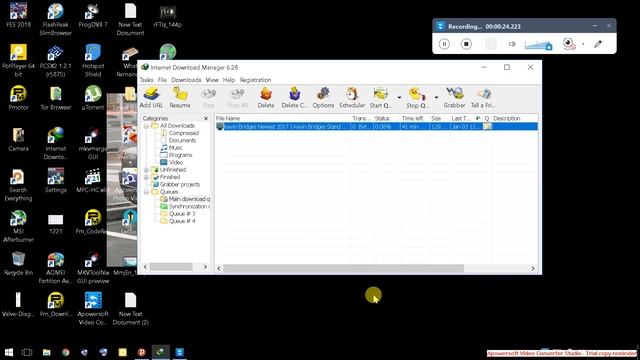This screenshot has height=360, width=640.
Task: Sort by the Description column header
Action: tap(514, 118)
